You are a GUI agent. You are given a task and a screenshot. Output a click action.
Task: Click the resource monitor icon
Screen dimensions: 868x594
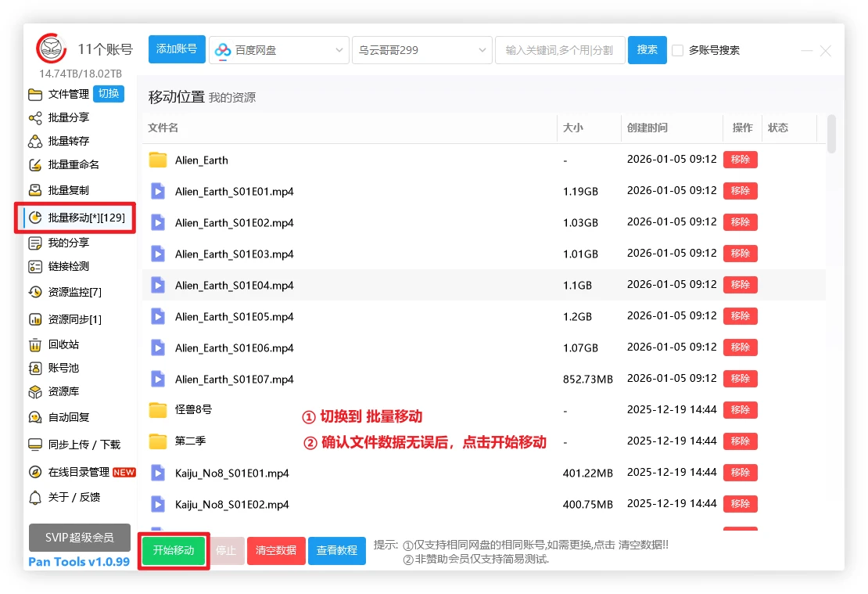coord(34,292)
